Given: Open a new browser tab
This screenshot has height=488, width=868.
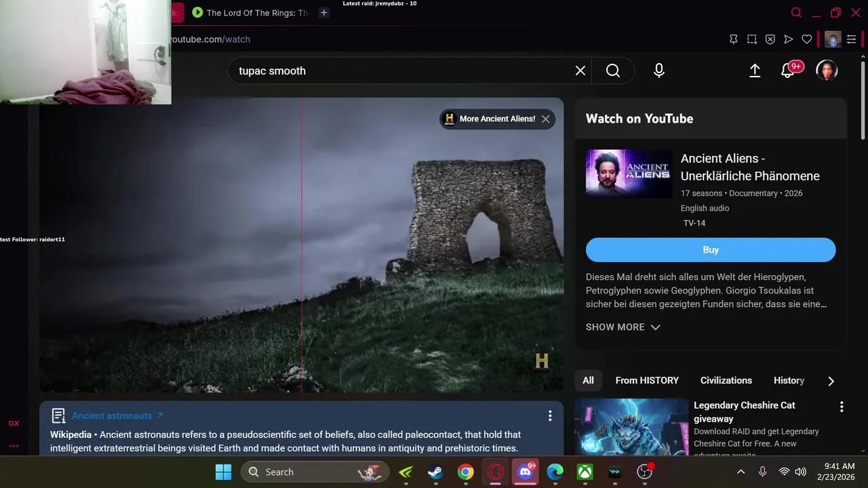Looking at the screenshot, I should click(324, 12).
